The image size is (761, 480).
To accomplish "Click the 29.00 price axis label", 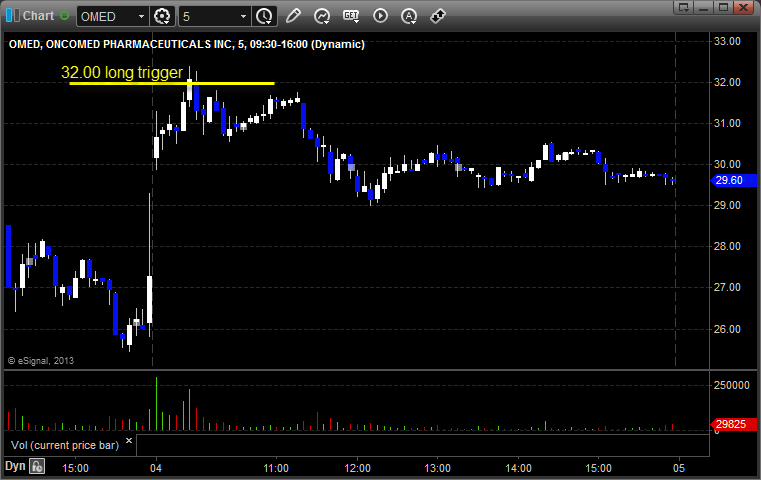I will [727, 205].
